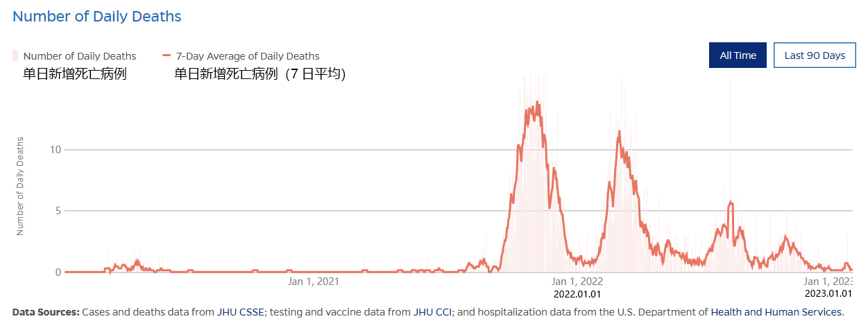Click the Data Sources bold label
The image size is (868, 328).
[x=46, y=313]
